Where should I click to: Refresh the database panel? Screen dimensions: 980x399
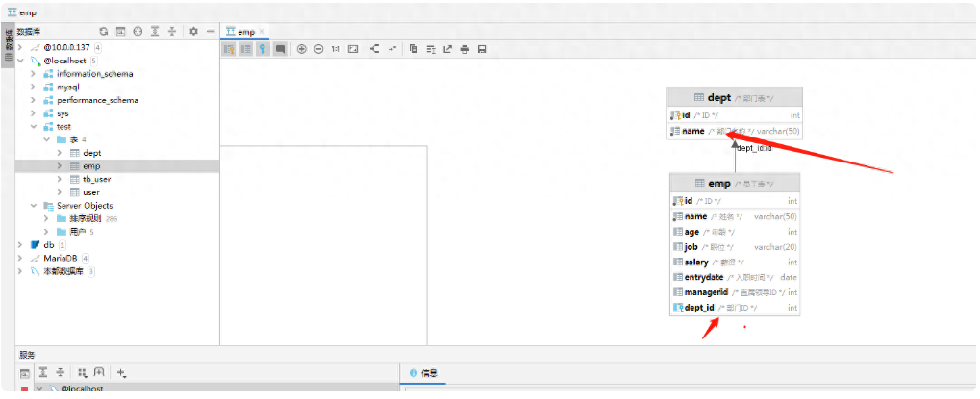[x=104, y=31]
